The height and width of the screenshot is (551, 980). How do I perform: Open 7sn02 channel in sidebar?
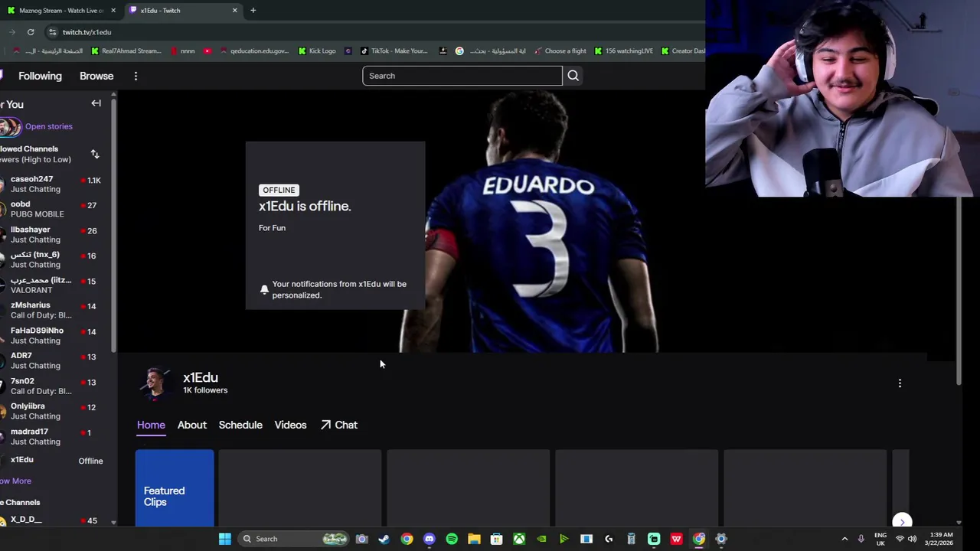click(x=54, y=386)
